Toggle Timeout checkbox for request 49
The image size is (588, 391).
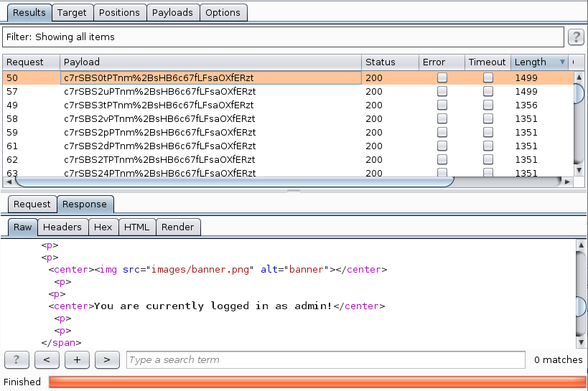pyautogui.click(x=488, y=105)
